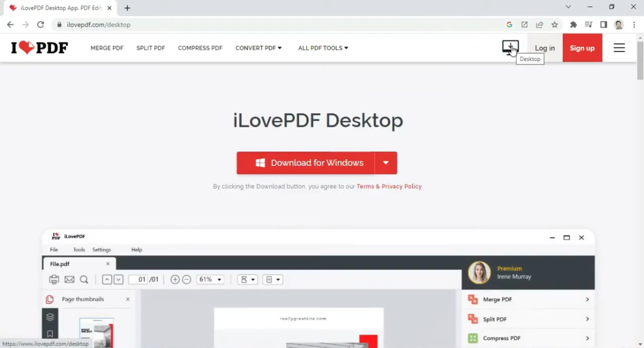Image resolution: width=644 pixels, height=348 pixels.
Task: Click the forward navigation arrow
Action: tap(26, 25)
